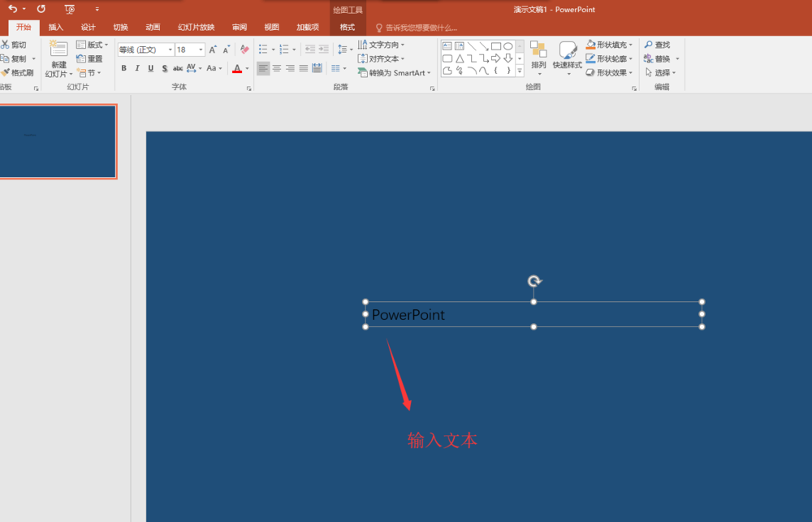
Task: Switch to the Animations (动画) tab
Action: pyautogui.click(x=153, y=28)
